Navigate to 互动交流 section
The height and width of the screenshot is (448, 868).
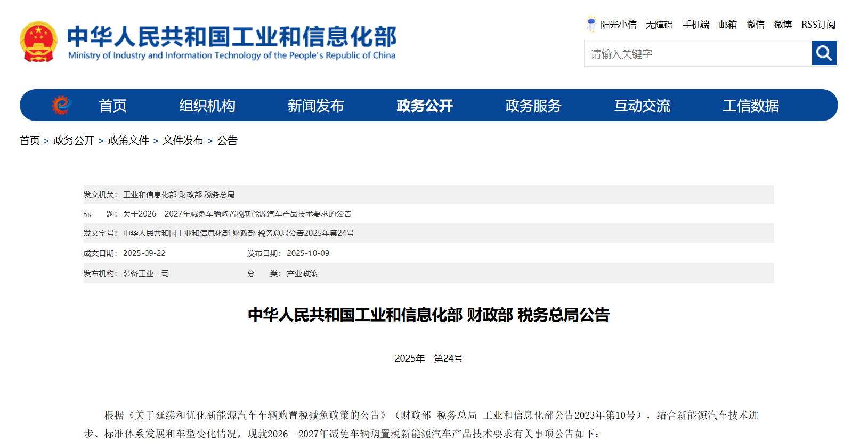tap(642, 106)
